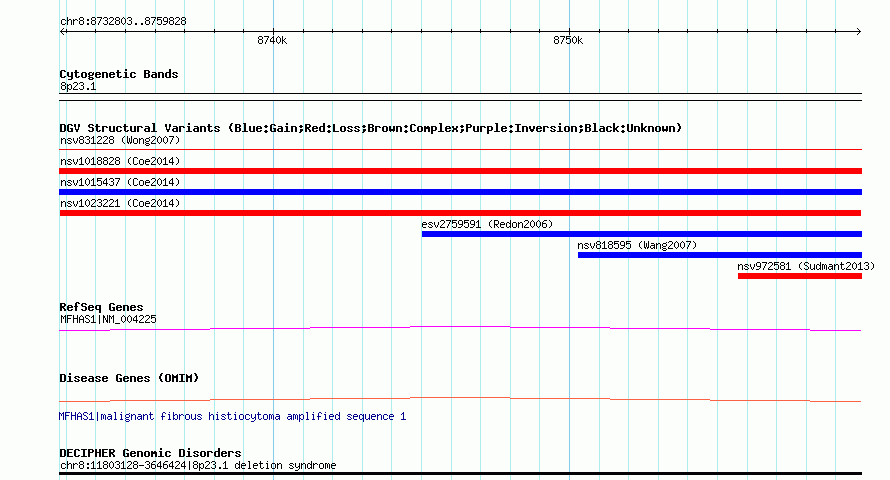The width and height of the screenshot is (890, 480).
Task: Click the 8750k ruler tick label
Action: pos(568,40)
